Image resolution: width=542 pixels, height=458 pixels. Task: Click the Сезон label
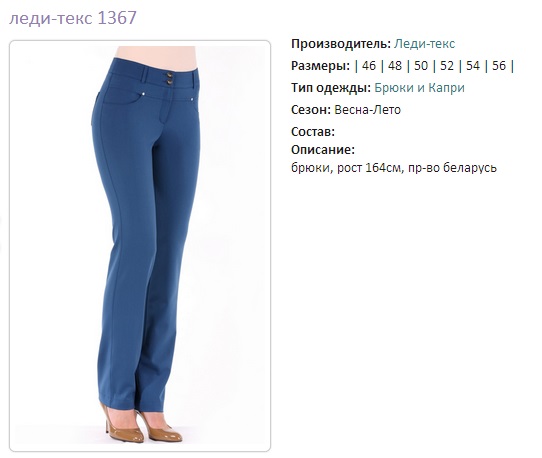click(x=311, y=110)
